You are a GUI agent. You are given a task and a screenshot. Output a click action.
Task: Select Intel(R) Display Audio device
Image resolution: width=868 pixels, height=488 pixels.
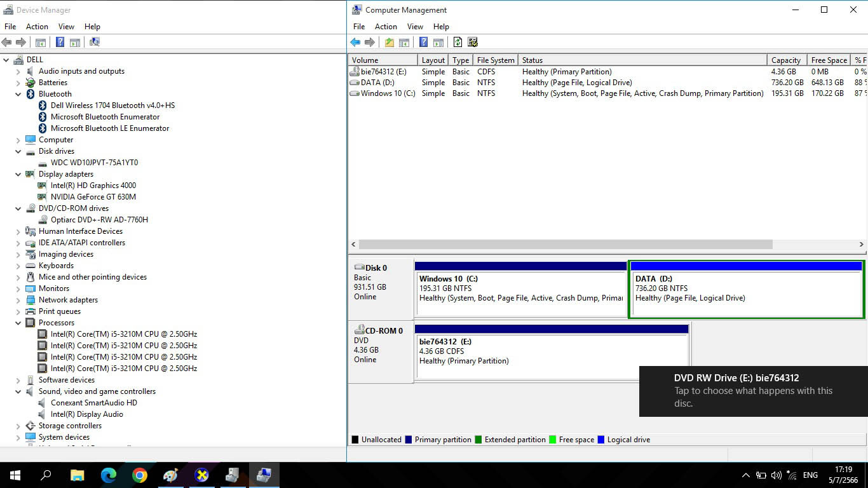[87, 414]
